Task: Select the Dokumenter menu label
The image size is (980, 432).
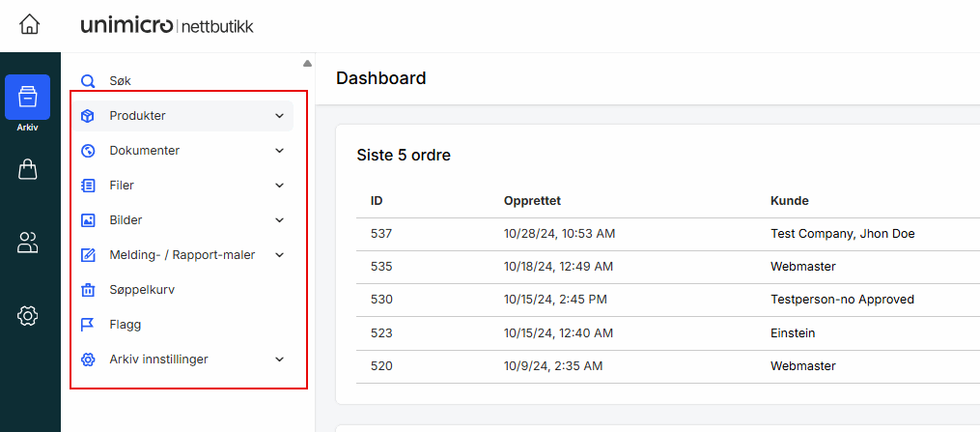Action: [x=144, y=151]
